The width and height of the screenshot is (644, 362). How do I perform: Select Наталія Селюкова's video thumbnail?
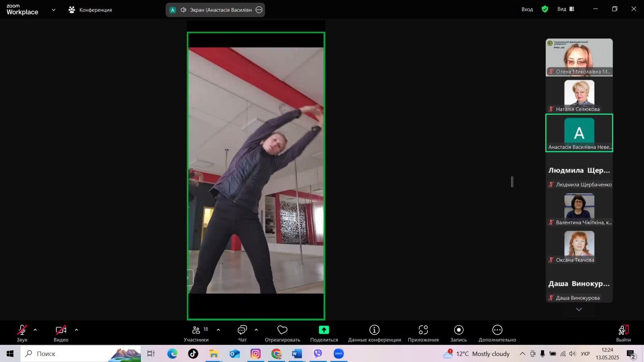[579, 95]
